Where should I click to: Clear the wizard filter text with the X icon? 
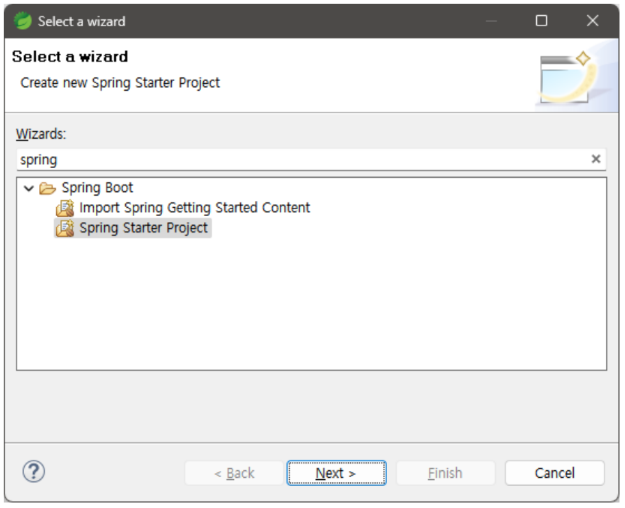pyautogui.click(x=596, y=159)
